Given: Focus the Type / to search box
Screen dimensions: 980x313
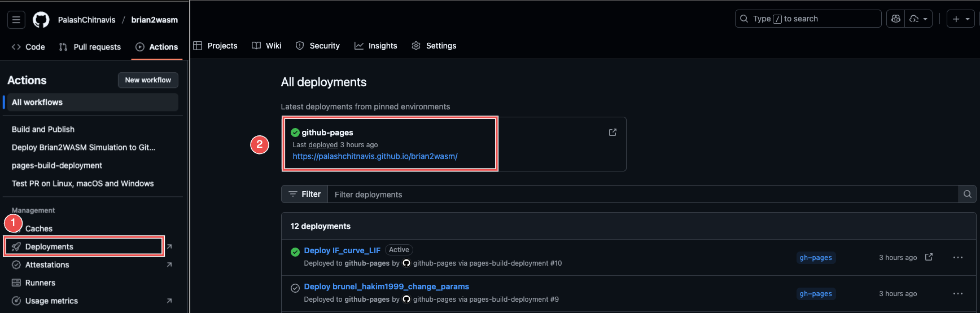Looking at the screenshot, I should (x=808, y=19).
